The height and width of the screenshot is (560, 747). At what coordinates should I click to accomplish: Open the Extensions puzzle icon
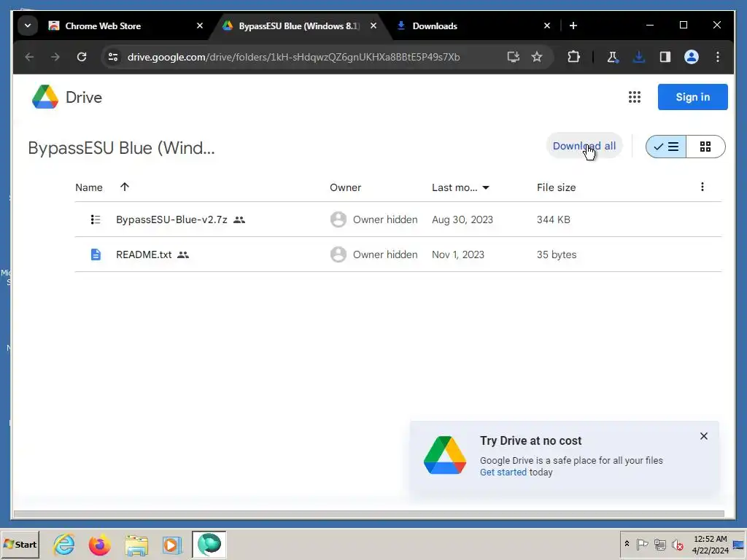573,57
